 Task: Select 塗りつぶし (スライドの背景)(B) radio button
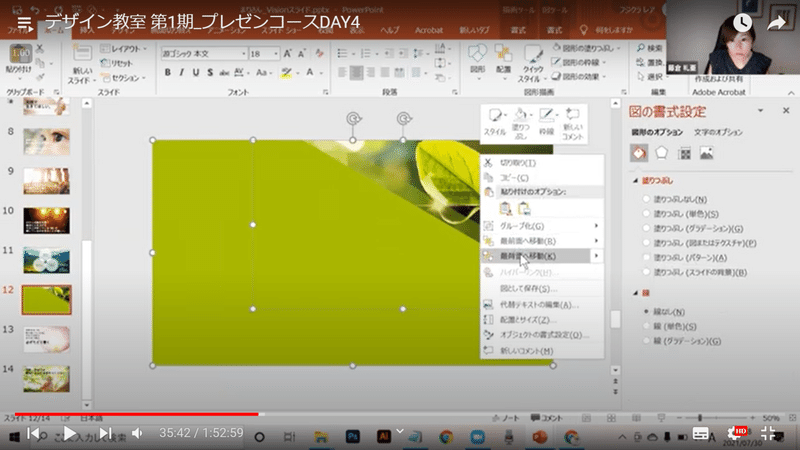coord(646,272)
